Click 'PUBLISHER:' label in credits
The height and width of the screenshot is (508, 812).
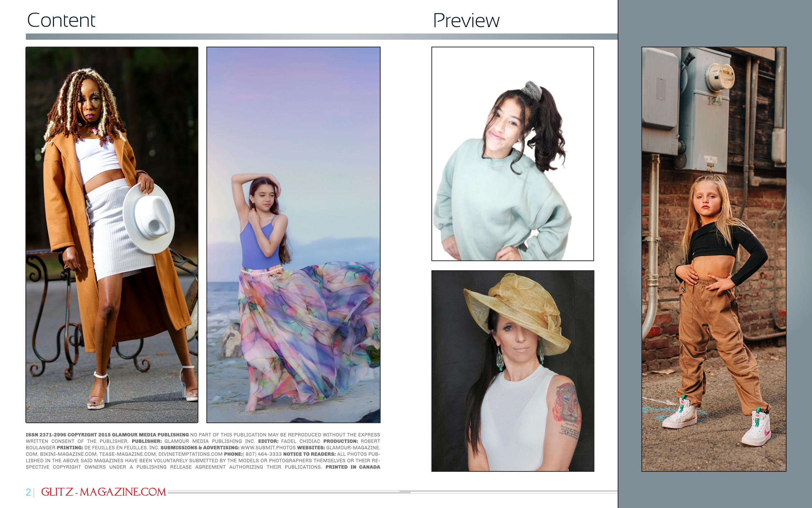pos(147,441)
